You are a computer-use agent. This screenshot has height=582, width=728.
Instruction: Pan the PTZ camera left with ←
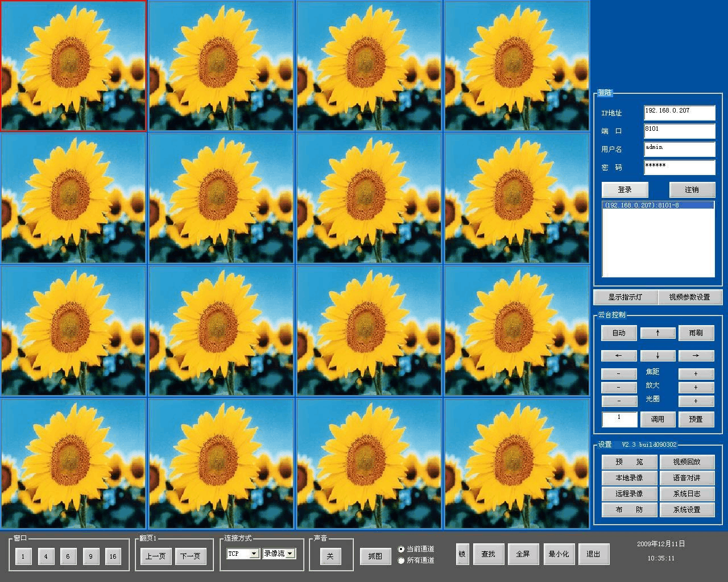tap(618, 356)
